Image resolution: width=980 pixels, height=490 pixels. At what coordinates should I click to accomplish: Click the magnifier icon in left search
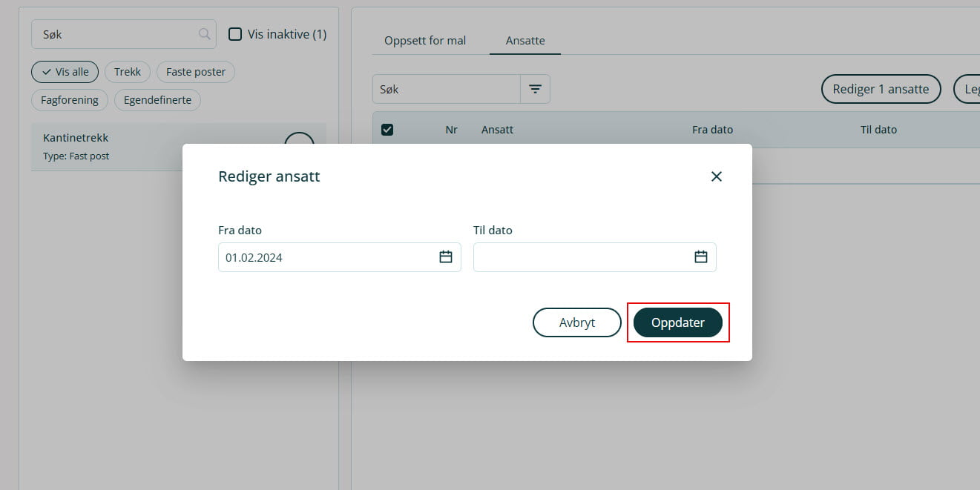click(204, 34)
